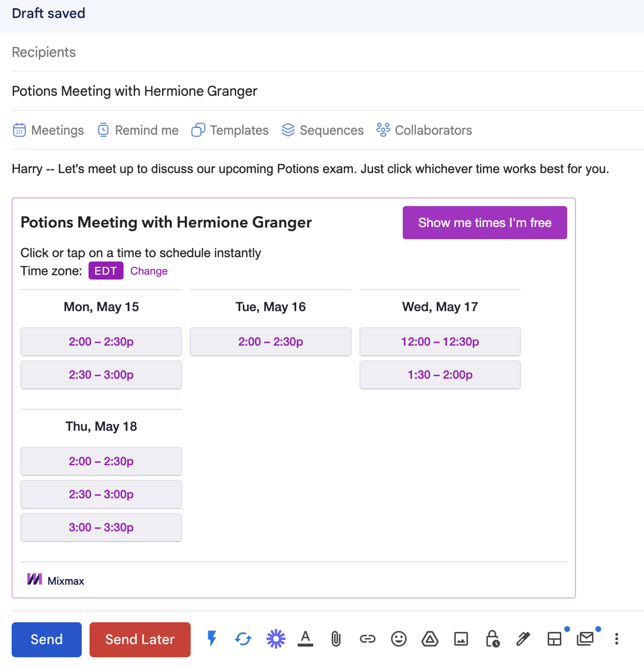Open more compose options via three-dot menu

(x=616, y=639)
